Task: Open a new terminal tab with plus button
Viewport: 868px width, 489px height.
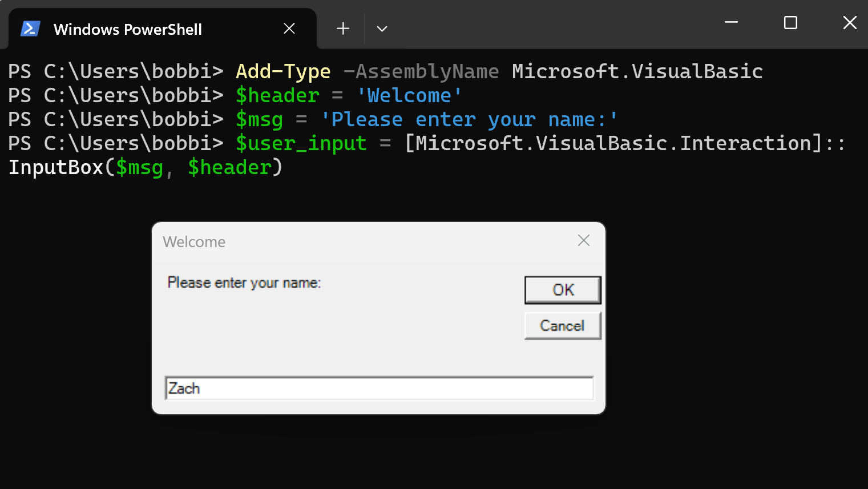Action: [x=342, y=29]
